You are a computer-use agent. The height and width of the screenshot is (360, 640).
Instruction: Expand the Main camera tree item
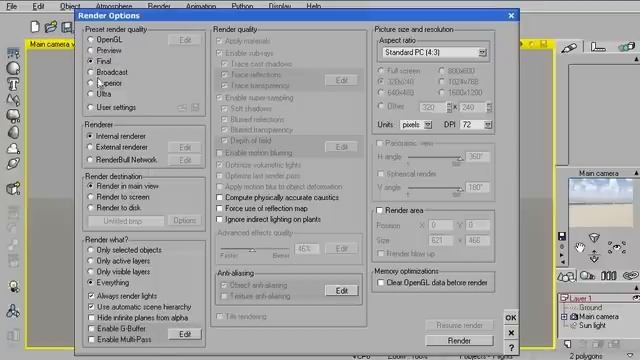pyautogui.click(x=564, y=317)
